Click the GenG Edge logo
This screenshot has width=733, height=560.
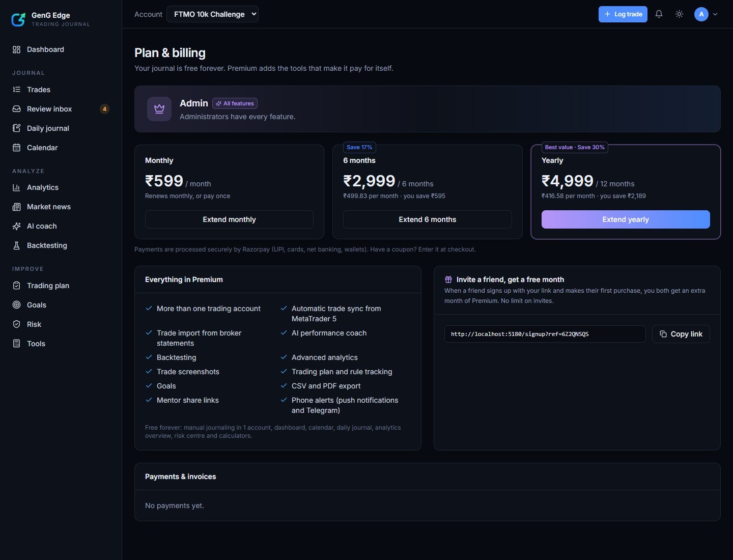click(18, 19)
